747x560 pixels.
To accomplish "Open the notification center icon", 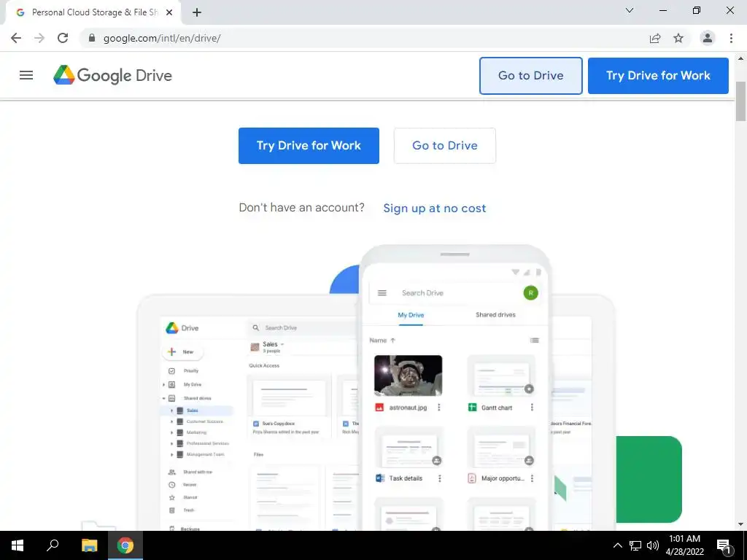I will point(724,545).
